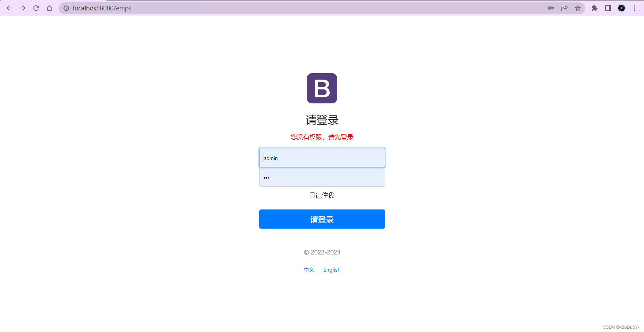Switch language to English
Screen dimensions: 644x332
click(x=332, y=270)
